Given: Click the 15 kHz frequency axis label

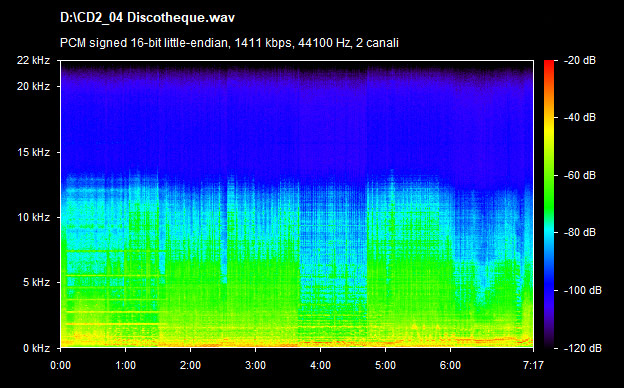Looking at the screenshot, I should [33, 152].
